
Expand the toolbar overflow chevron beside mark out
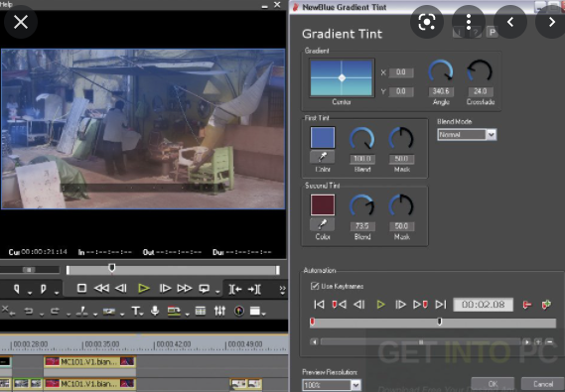[282, 289]
